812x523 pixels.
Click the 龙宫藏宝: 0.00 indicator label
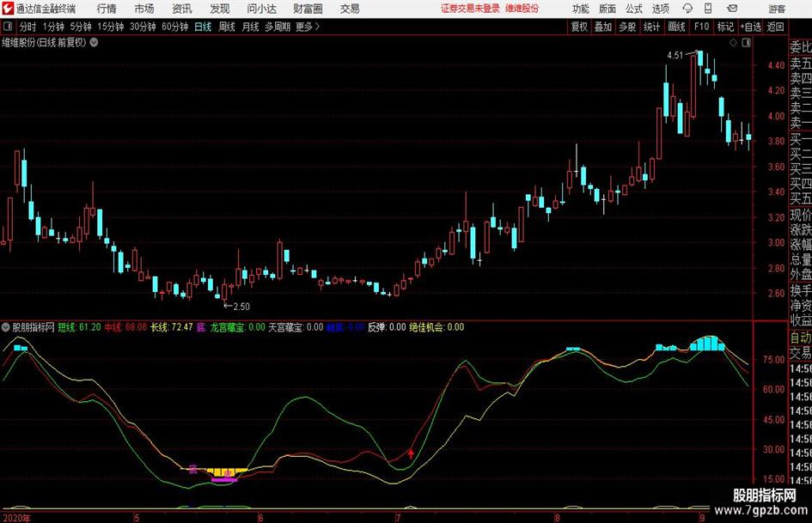238,327
